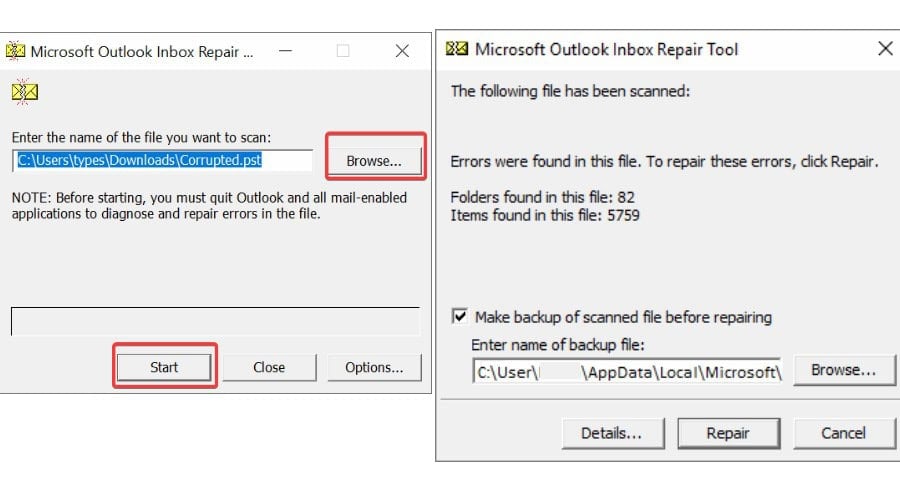This screenshot has height=500, width=900.
Task: Uncheck Make backup of scanned file before repairing
Action: [460, 316]
